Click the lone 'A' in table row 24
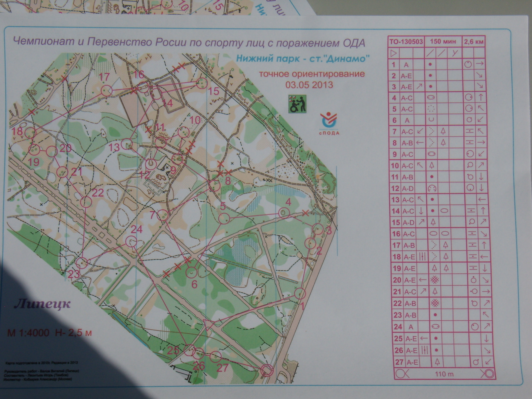532x399 pixels. point(411,327)
